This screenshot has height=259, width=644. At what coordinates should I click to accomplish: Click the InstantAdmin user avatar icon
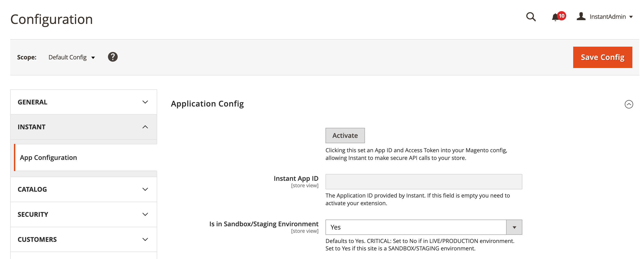pos(581,16)
